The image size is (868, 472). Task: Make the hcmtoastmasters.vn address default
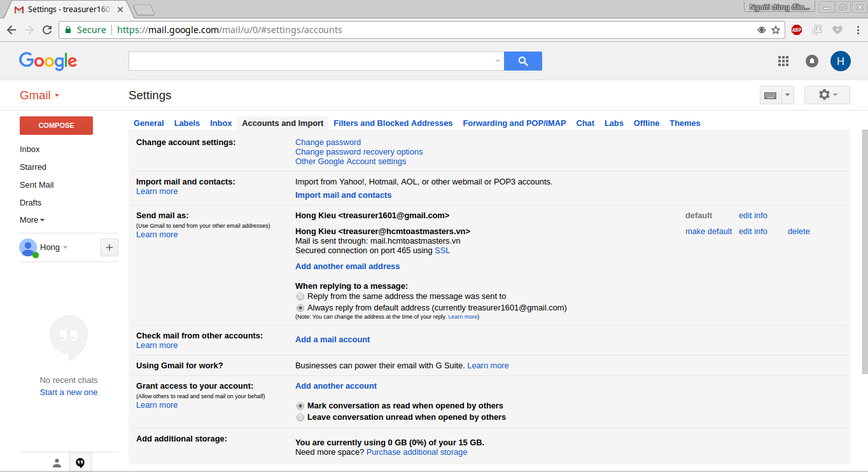[x=708, y=232]
